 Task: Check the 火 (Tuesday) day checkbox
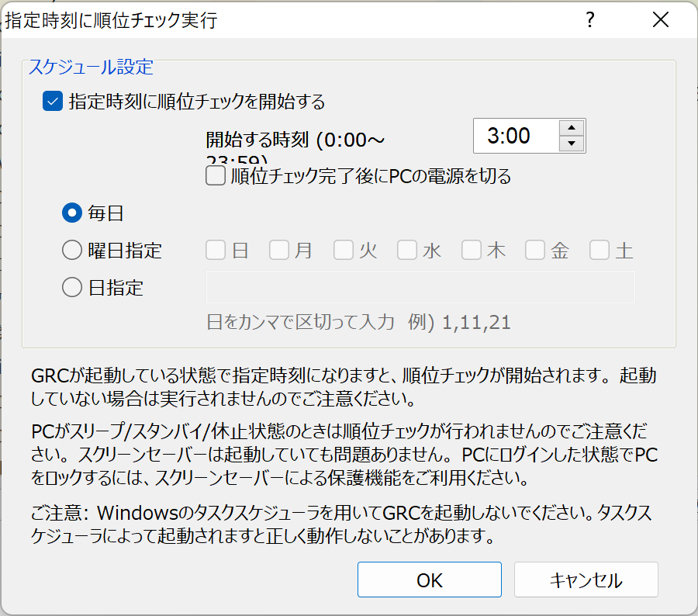coord(342,250)
